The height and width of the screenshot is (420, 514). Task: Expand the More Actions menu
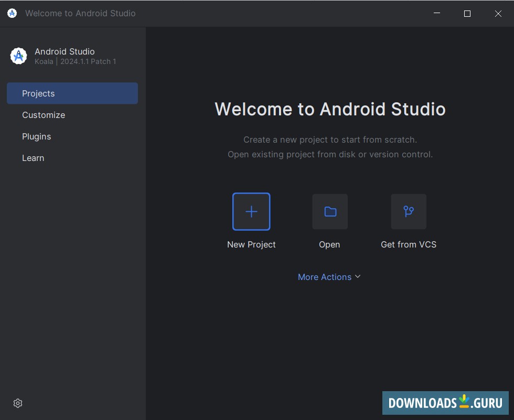(x=329, y=276)
